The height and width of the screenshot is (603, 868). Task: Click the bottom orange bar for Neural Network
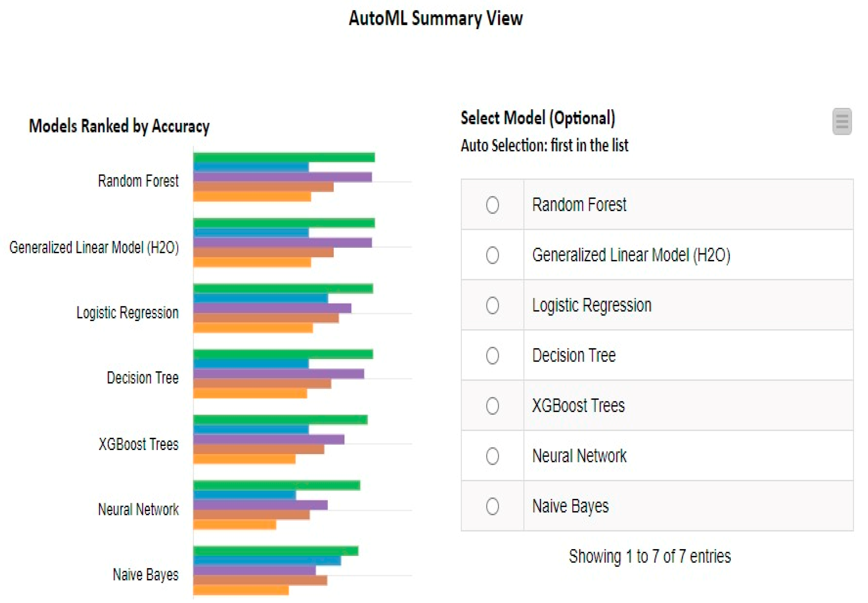tap(234, 524)
